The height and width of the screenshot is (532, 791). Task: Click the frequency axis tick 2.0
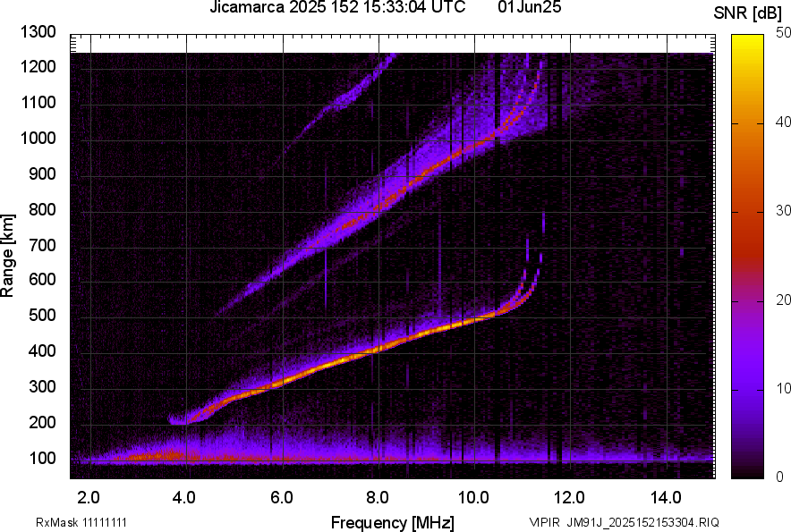click(x=88, y=498)
